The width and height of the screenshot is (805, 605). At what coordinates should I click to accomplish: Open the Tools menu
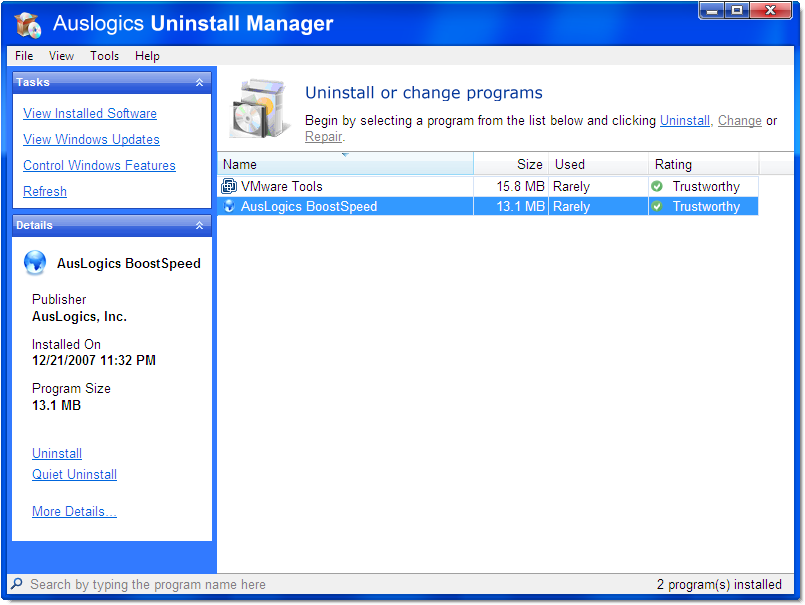(104, 55)
